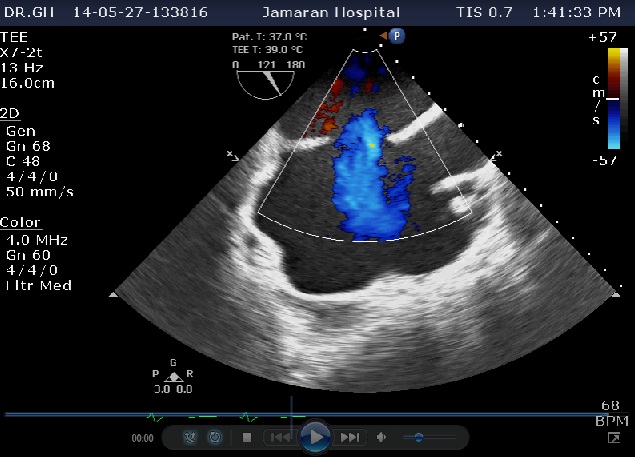Click the 00:00 elapsed time display

(x=142, y=438)
